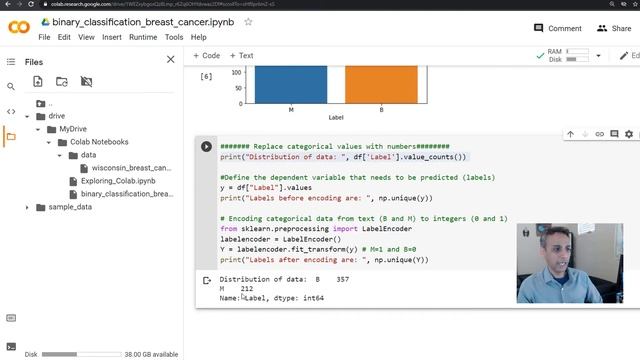Copy link to cell icon

pos(599,134)
